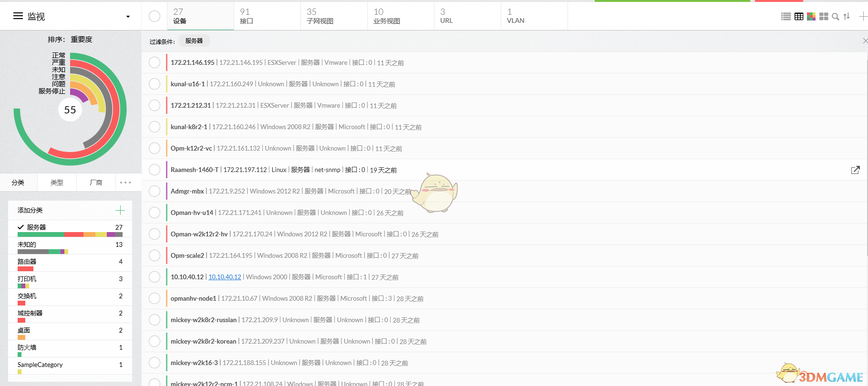Click the 服务停止 legend label

(x=52, y=91)
